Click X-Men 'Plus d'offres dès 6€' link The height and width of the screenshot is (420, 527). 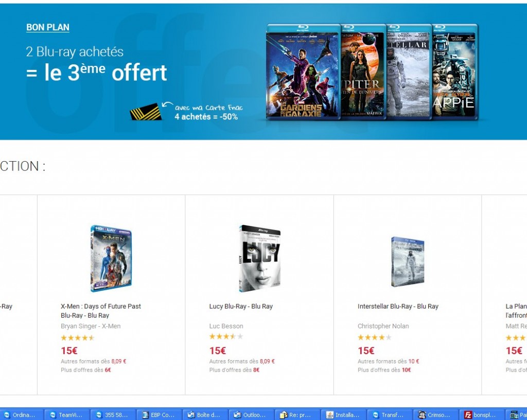[x=86, y=370]
